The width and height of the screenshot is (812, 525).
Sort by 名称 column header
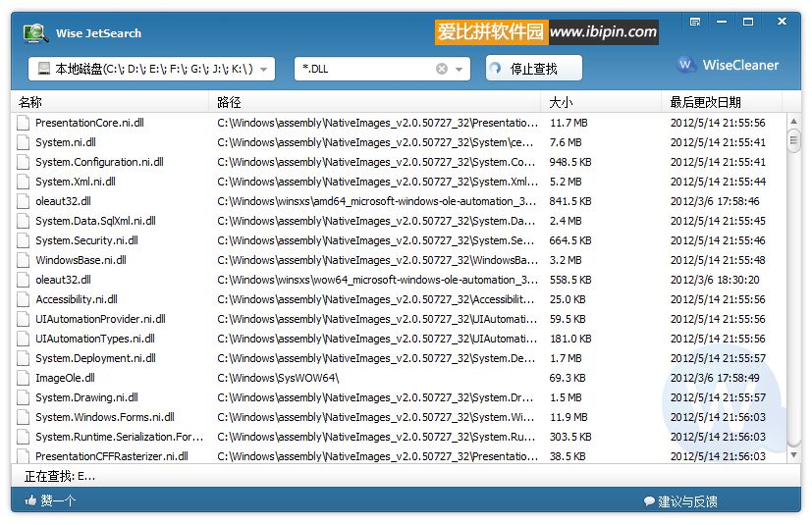pyautogui.click(x=110, y=102)
